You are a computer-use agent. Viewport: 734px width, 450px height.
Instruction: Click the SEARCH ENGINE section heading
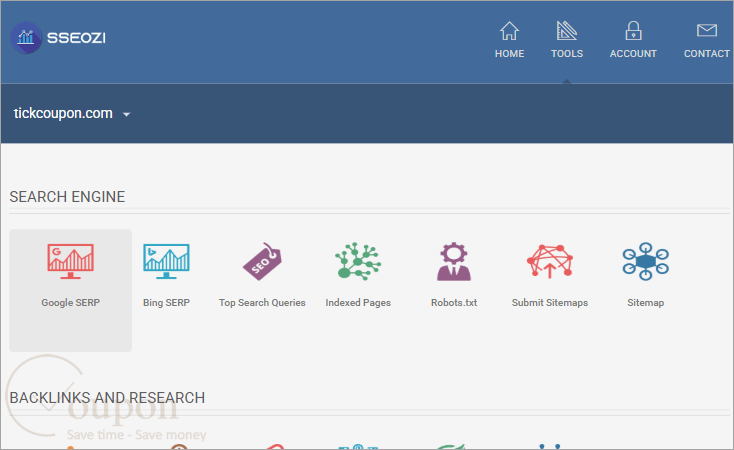67,197
